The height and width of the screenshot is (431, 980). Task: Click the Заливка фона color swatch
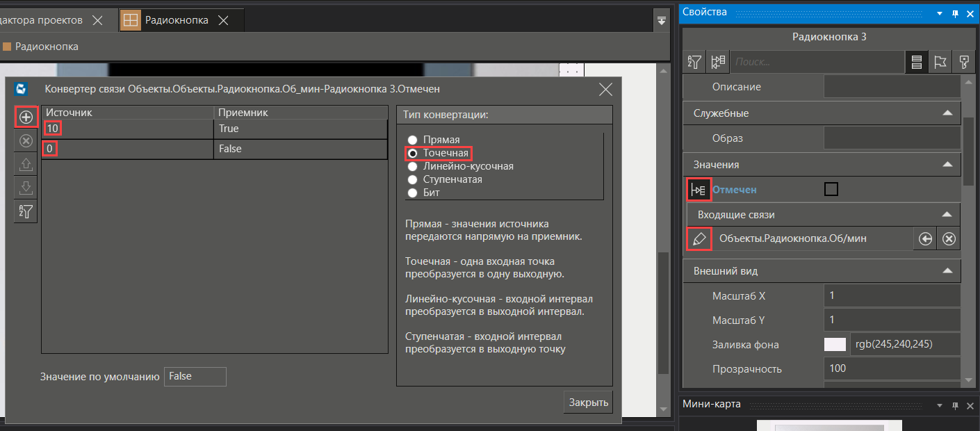coord(835,345)
